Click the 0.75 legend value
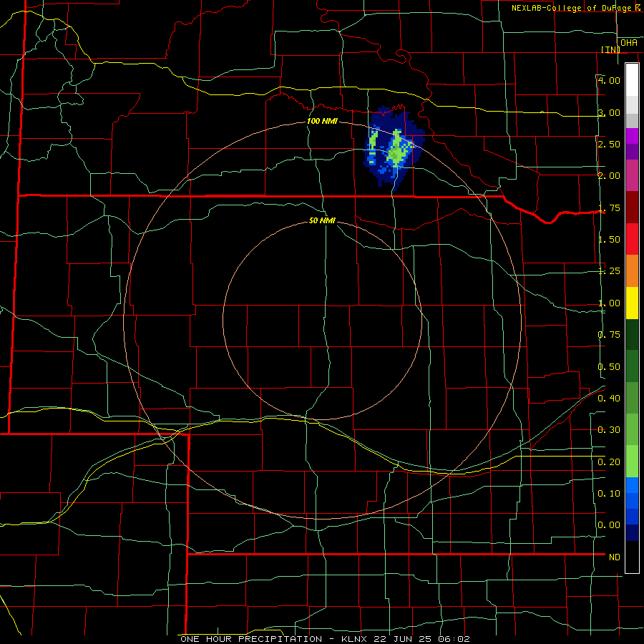644x644 pixels. (609, 335)
